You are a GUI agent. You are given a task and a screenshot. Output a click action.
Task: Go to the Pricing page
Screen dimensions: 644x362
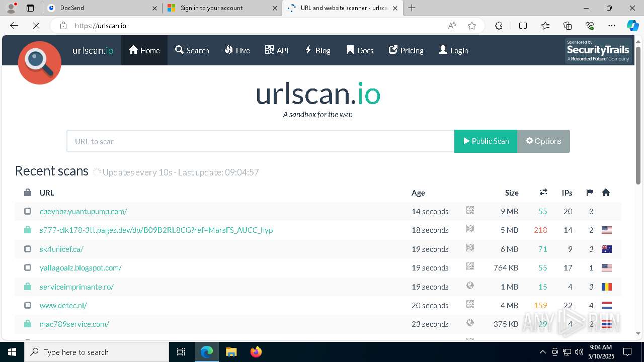pos(406,50)
